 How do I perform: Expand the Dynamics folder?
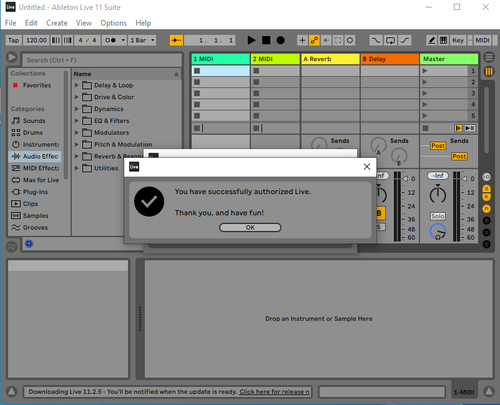click(x=76, y=109)
